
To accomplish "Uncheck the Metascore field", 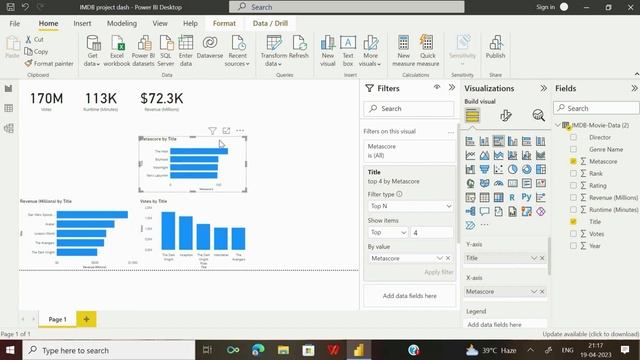I will (x=573, y=161).
